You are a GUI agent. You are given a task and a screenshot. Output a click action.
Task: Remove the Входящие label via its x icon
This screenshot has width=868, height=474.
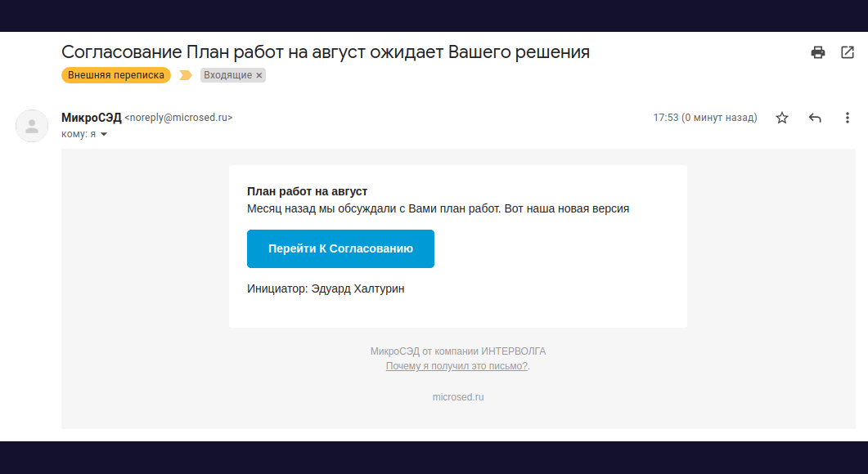259,74
